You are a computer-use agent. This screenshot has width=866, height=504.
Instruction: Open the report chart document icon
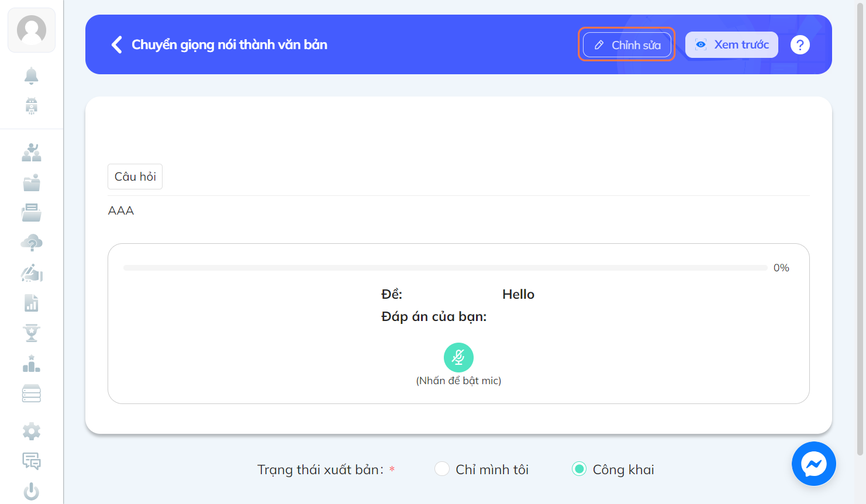(x=32, y=303)
